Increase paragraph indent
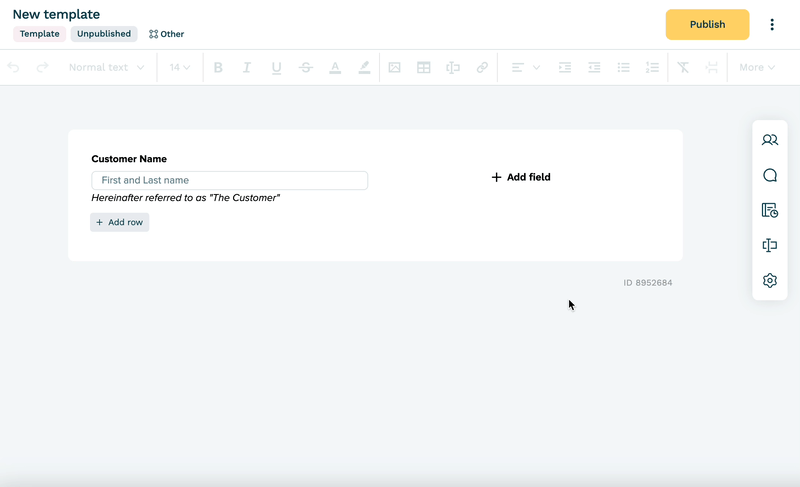The image size is (800, 487). 565,67
